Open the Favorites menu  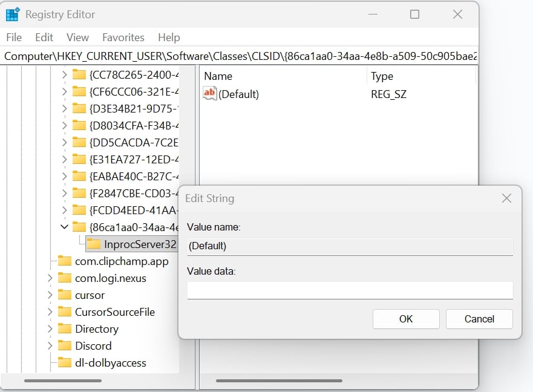[123, 37]
